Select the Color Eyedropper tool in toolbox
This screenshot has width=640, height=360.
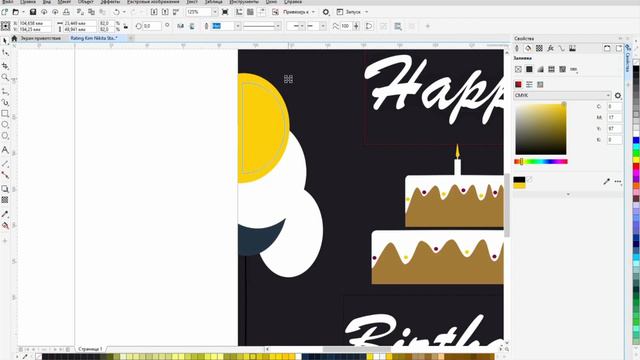point(5,214)
